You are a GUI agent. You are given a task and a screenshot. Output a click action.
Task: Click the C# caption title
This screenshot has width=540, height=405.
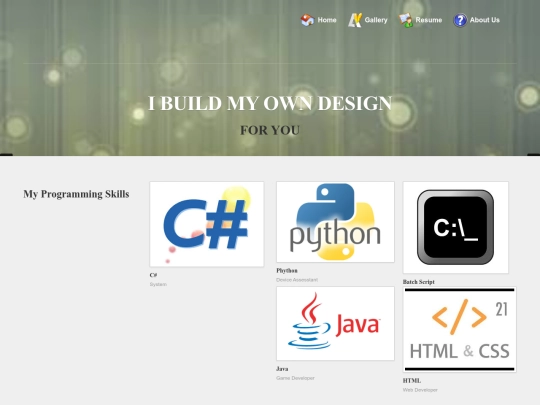(153, 275)
